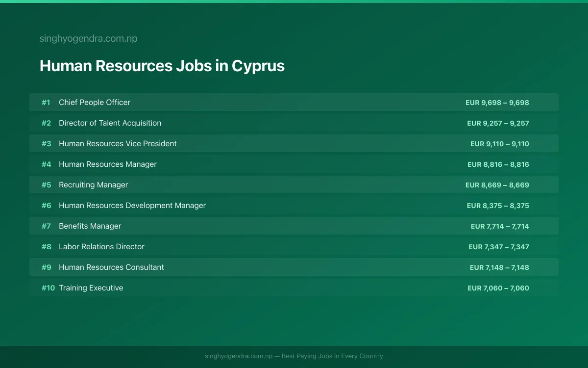Click the Human Resources Manager job title
Viewport: 588px width, 368px height.
tap(108, 164)
